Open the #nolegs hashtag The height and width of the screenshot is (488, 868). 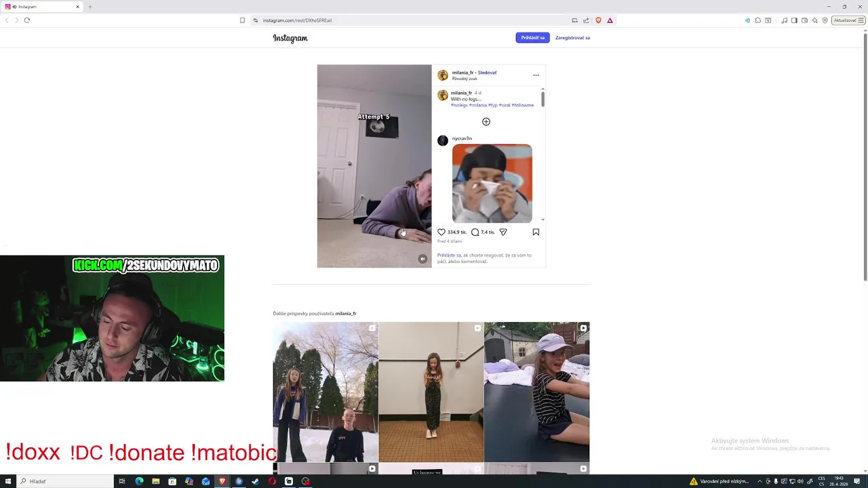459,105
